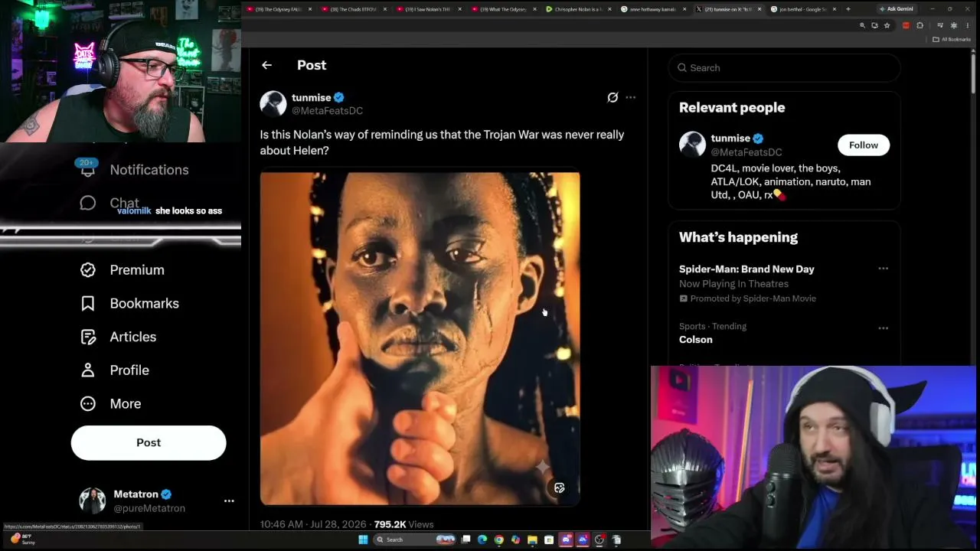This screenshot has height=551, width=980.
Task: Click the Chat speech-bubble icon
Action: pos(88,203)
